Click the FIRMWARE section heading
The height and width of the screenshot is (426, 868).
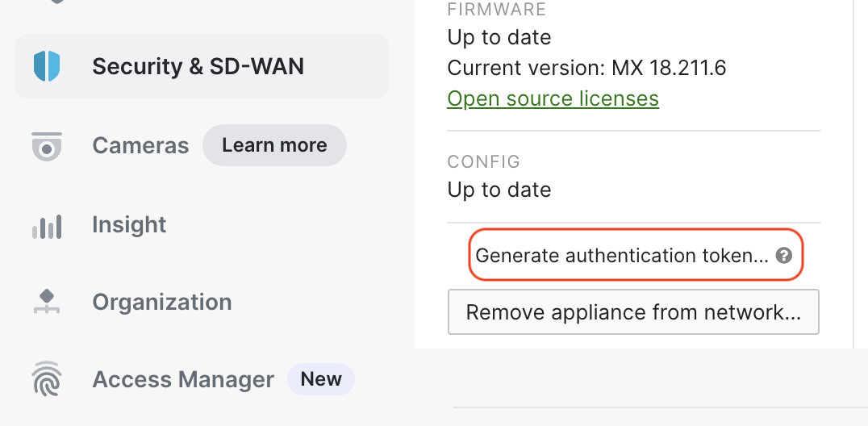coord(497,10)
